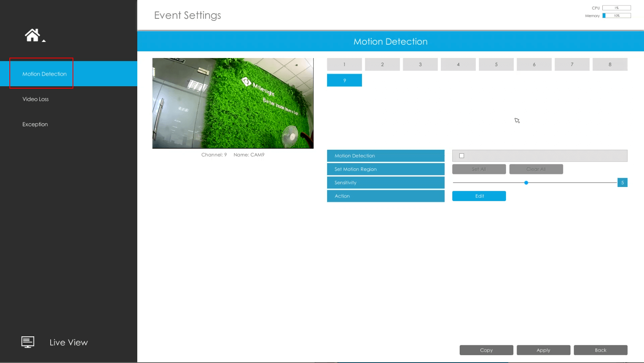Click the Home icon in the sidebar
The width and height of the screenshot is (644, 363).
coord(33,34)
